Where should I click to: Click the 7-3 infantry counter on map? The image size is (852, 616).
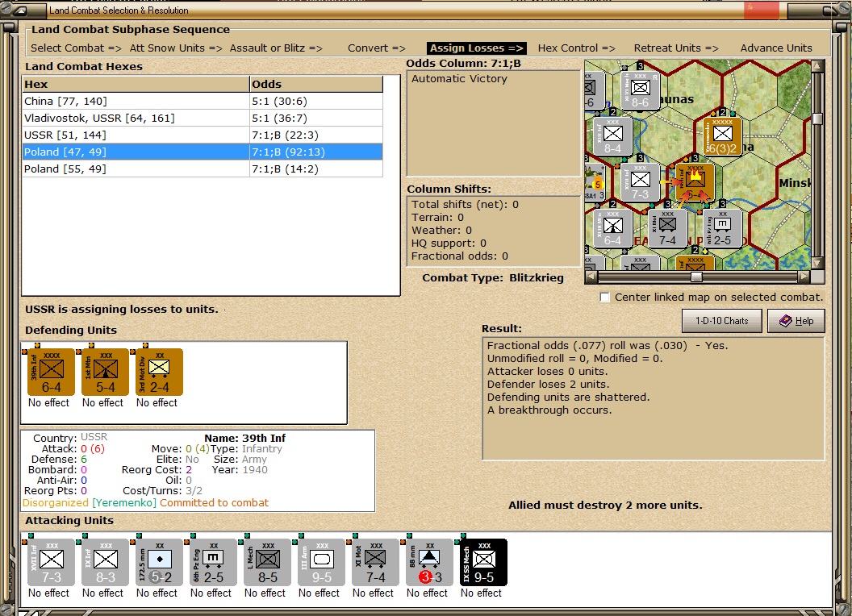click(x=640, y=182)
